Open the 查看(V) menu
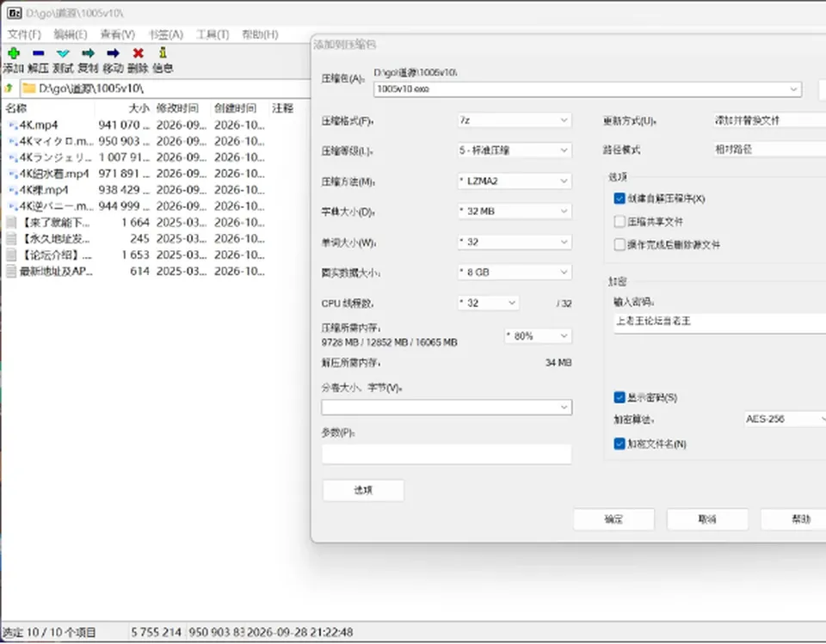The width and height of the screenshot is (826, 644). [118, 34]
